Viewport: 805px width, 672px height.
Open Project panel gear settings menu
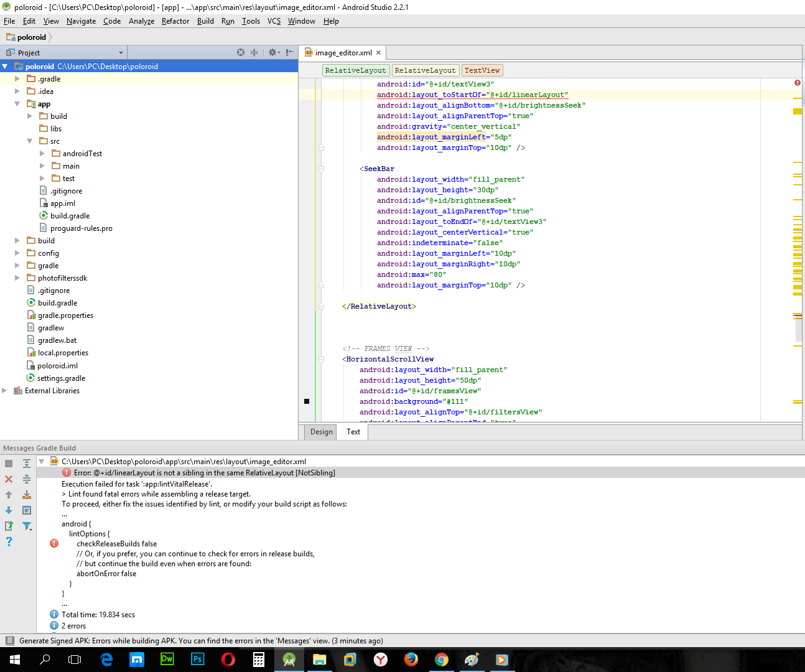tap(274, 52)
